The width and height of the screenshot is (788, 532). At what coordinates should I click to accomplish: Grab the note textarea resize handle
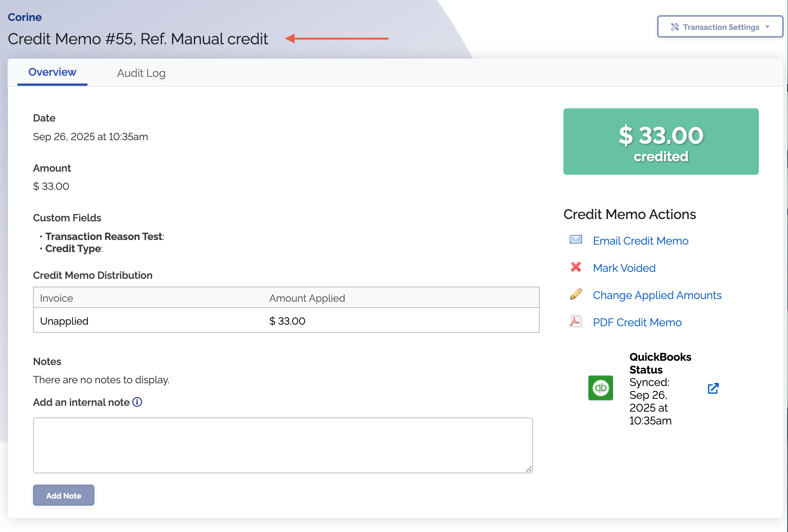tap(529, 469)
